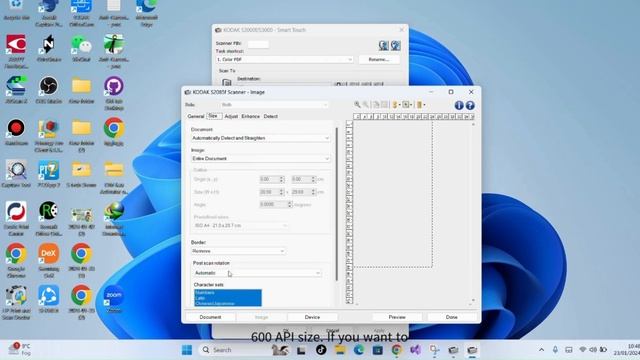Click the zoom out magnifier icon

pos(366,105)
